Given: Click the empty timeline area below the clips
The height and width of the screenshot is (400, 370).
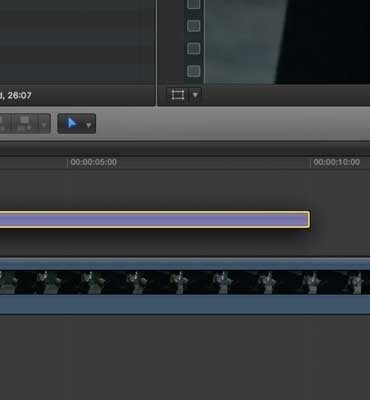Looking at the screenshot, I should tap(185, 357).
